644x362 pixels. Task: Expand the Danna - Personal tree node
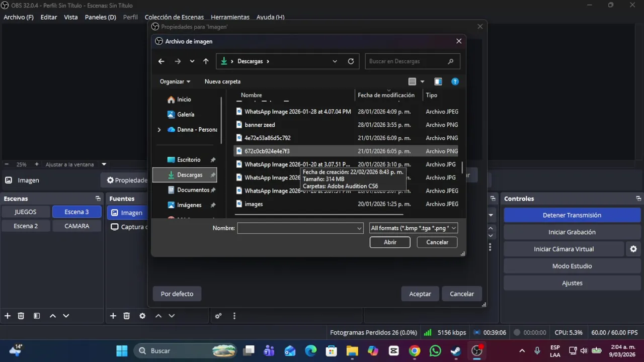159,130
